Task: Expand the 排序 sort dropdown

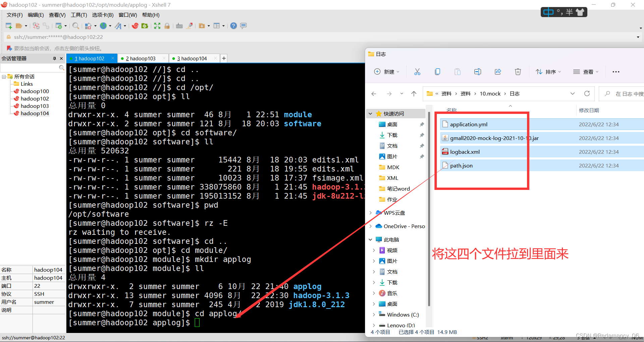Action: point(548,72)
